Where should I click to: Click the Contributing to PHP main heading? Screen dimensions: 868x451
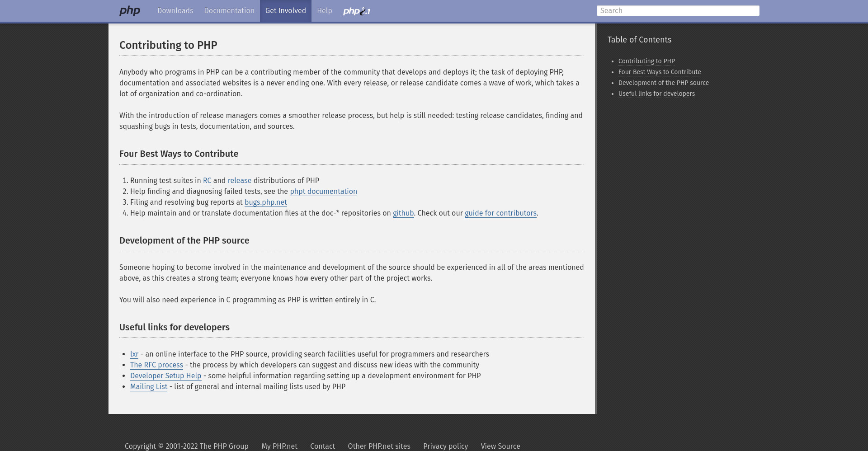coord(168,45)
